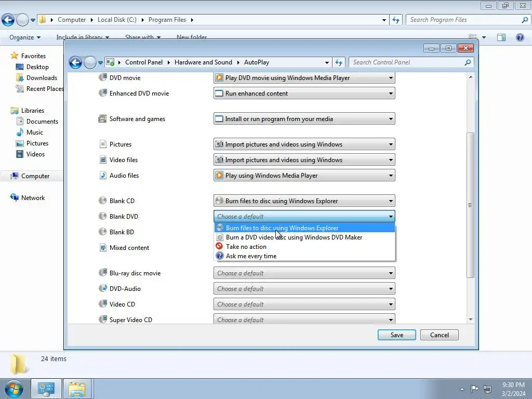Click Program Files breadcrumb segment
The height and width of the screenshot is (399, 532).
pos(167,20)
